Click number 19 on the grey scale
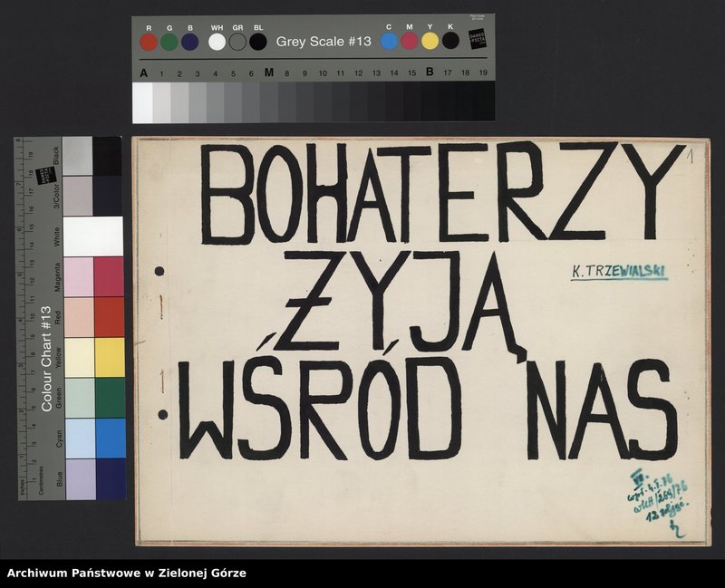The image size is (725, 588). pos(483,72)
